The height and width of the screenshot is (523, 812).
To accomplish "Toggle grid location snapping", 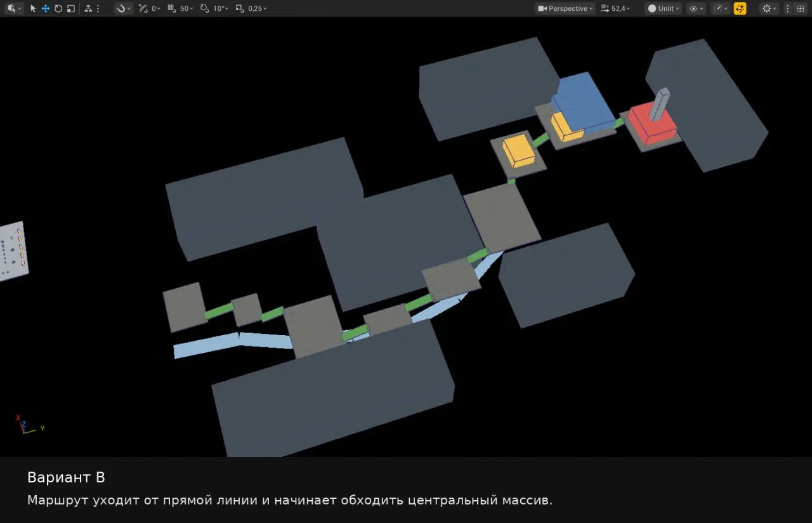I will click(x=172, y=9).
